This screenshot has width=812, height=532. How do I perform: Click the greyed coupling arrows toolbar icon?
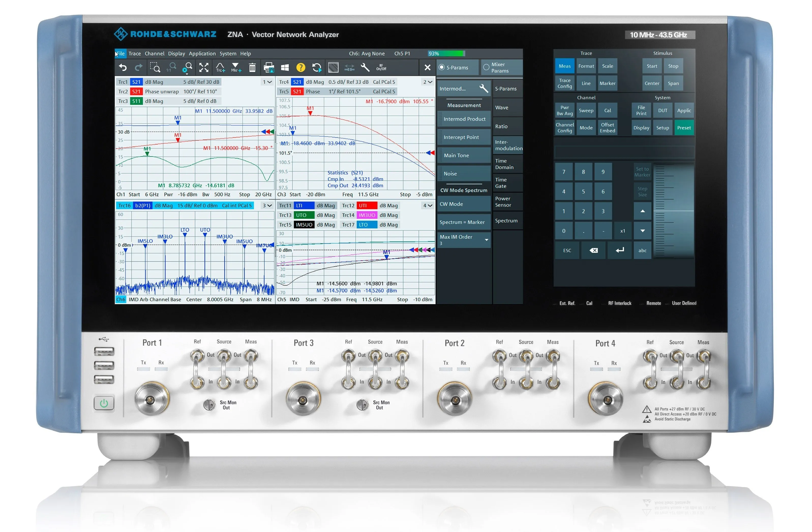tap(349, 68)
